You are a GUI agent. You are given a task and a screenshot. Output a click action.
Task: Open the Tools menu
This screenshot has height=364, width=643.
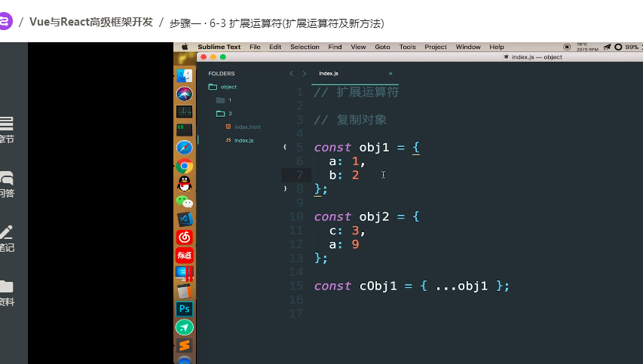click(x=408, y=47)
